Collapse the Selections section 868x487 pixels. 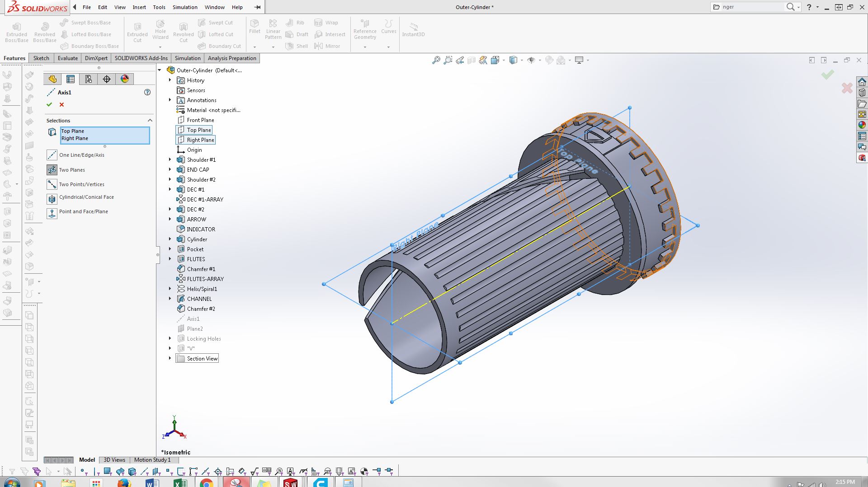[150, 121]
